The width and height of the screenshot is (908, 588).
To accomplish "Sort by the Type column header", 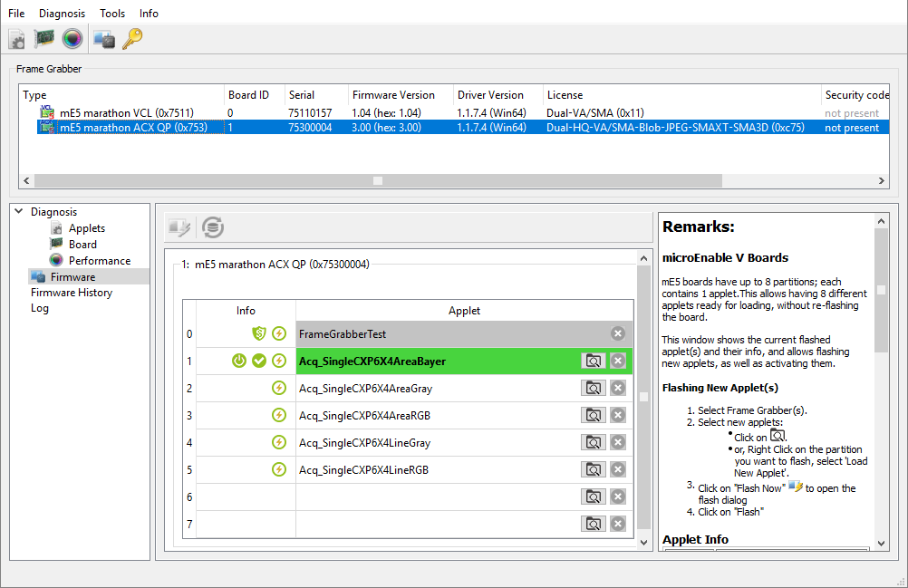I will tap(121, 95).
